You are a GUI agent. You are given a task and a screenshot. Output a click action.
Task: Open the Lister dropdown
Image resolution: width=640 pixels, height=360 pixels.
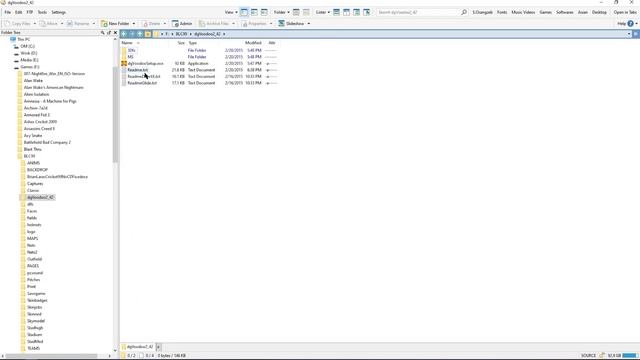[x=323, y=12]
